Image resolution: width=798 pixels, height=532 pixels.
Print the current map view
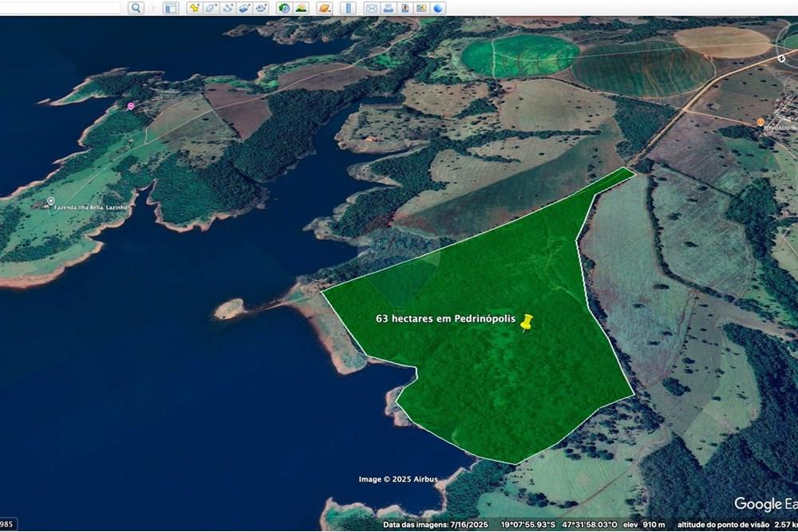pos(388,8)
